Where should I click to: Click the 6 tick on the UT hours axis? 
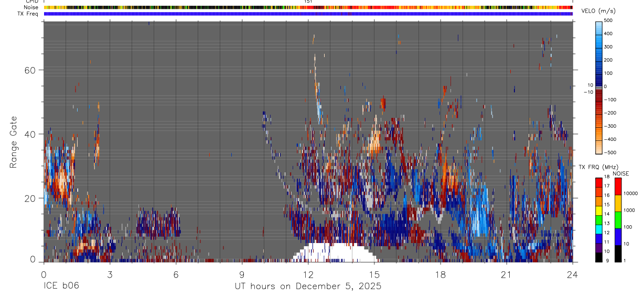point(176,274)
